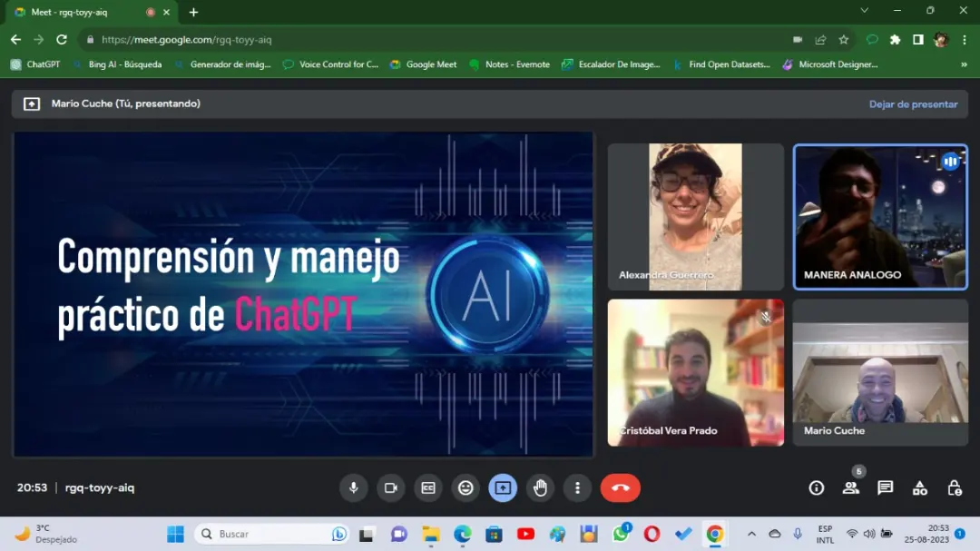
Task: Open activities icon
Action: [920, 487]
